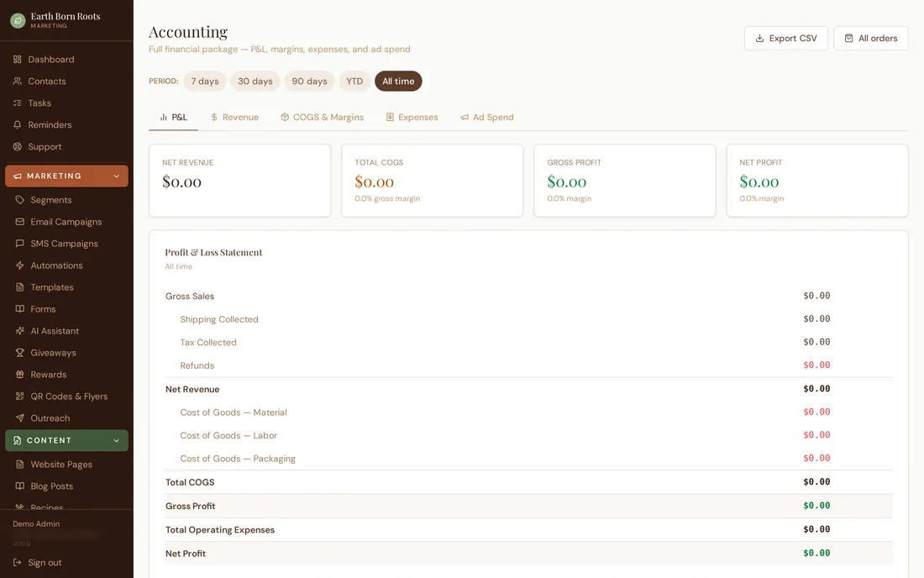Click the AI Assistant sparkle icon
The image size is (924, 578).
coord(19,330)
